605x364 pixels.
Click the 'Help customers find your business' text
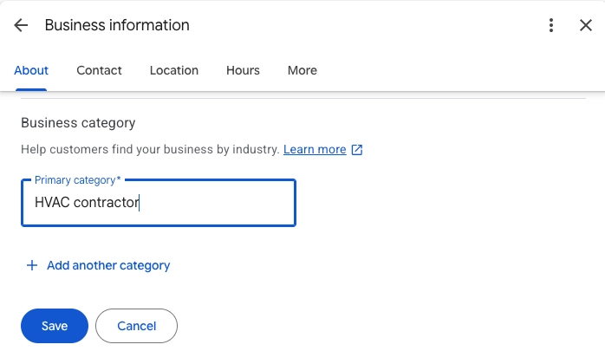[x=150, y=149]
